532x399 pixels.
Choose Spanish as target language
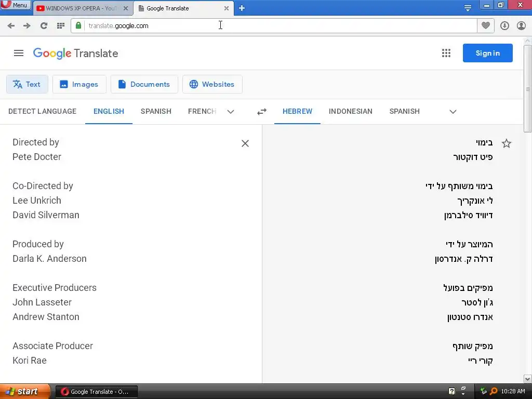click(404, 111)
